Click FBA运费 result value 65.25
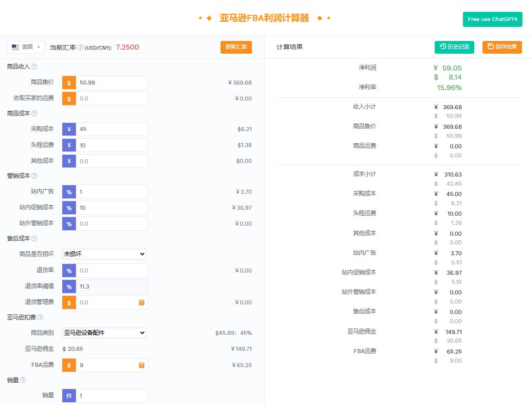 [x=454, y=351]
